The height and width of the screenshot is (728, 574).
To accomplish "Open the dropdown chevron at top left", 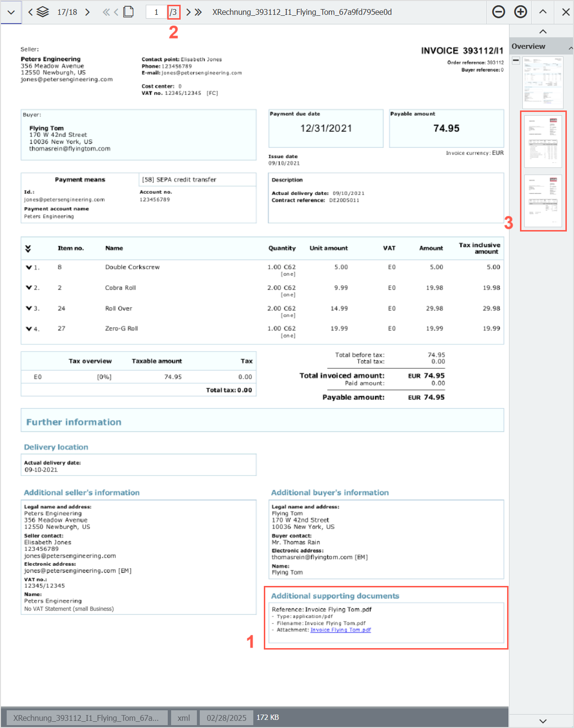I will 11,12.
